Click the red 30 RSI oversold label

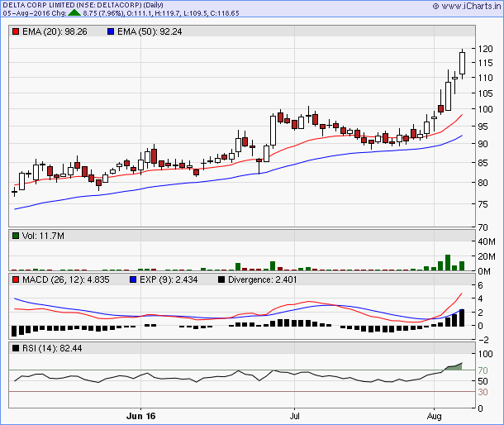click(x=483, y=392)
